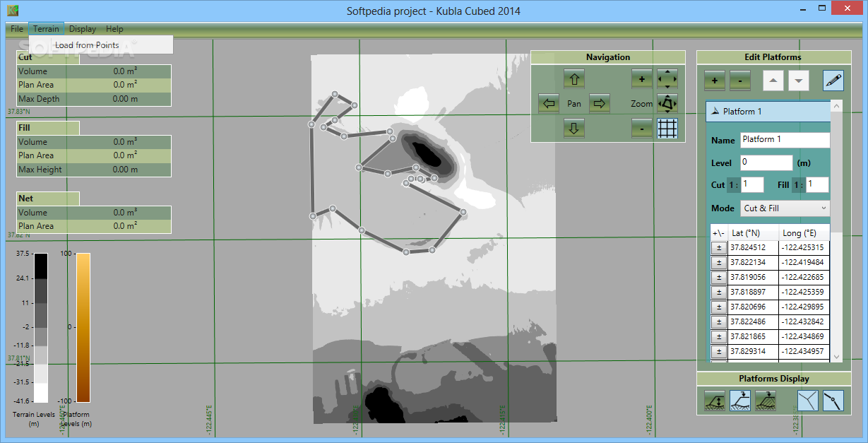
Task: Pan the map right with the arrow button
Action: click(x=600, y=104)
